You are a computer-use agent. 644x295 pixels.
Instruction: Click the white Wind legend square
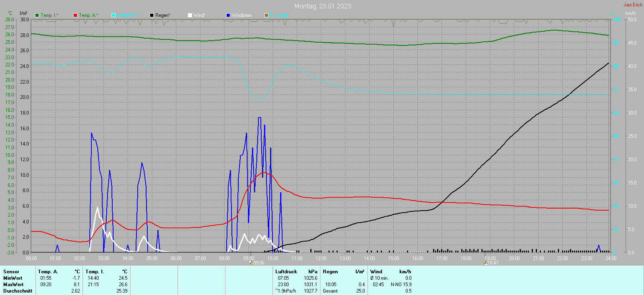(190, 15)
